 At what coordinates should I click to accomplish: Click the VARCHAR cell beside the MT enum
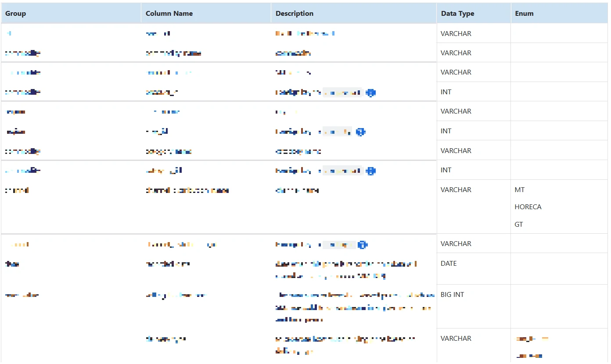456,190
